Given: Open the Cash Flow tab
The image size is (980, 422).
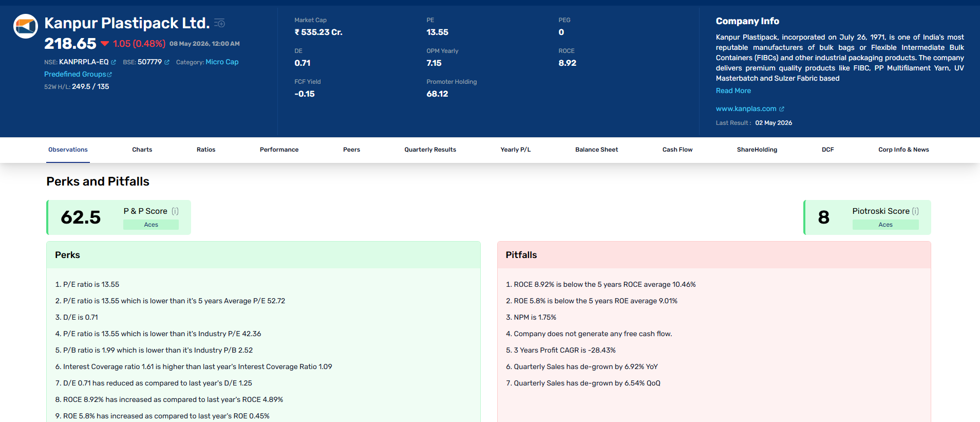Looking at the screenshot, I should tap(677, 150).
